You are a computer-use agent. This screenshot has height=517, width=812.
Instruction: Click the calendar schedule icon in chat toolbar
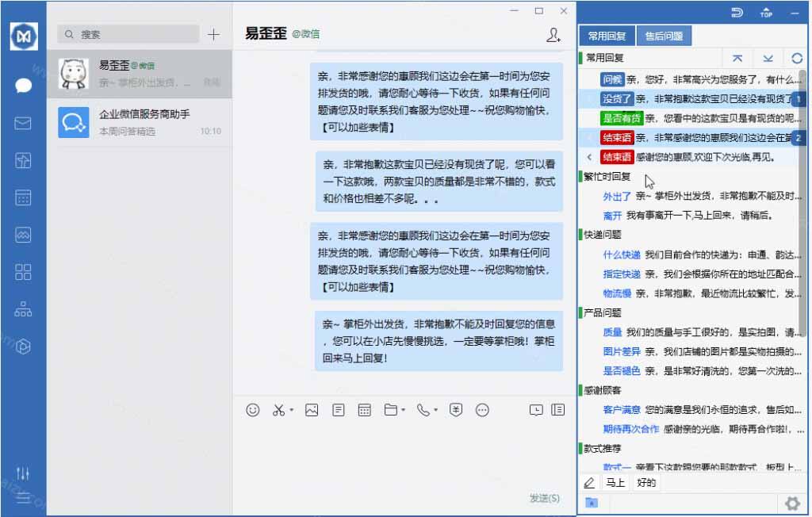tap(365, 410)
